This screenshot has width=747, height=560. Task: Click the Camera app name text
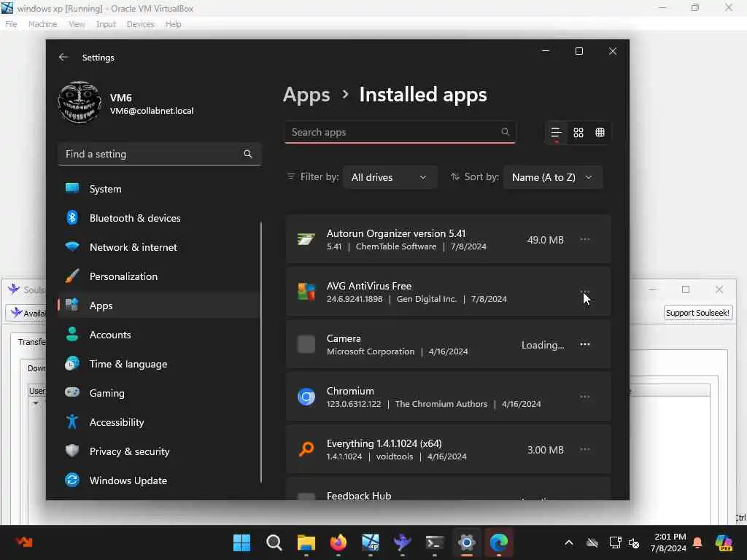click(344, 338)
